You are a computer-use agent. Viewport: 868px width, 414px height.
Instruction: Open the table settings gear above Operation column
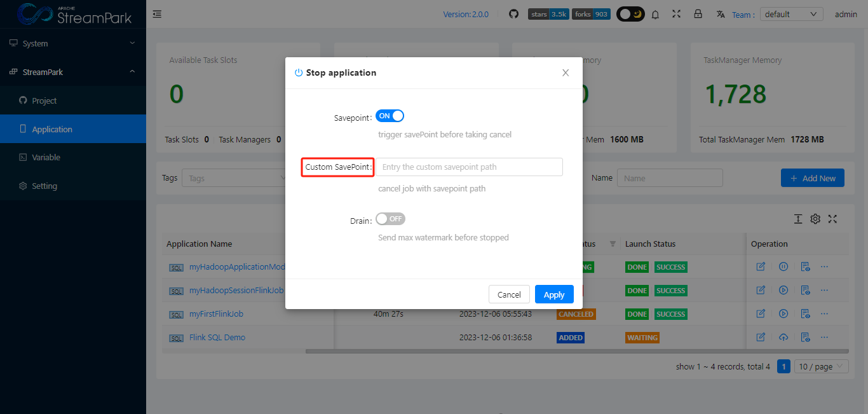[x=815, y=219]
